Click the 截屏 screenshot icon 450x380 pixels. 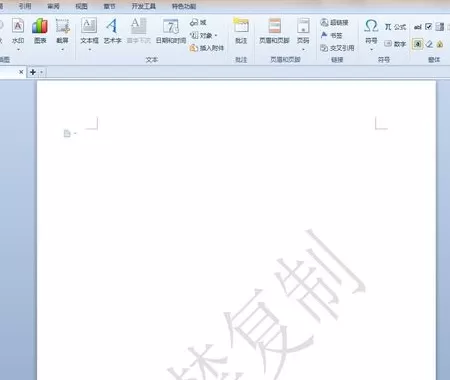coord(63,26)
